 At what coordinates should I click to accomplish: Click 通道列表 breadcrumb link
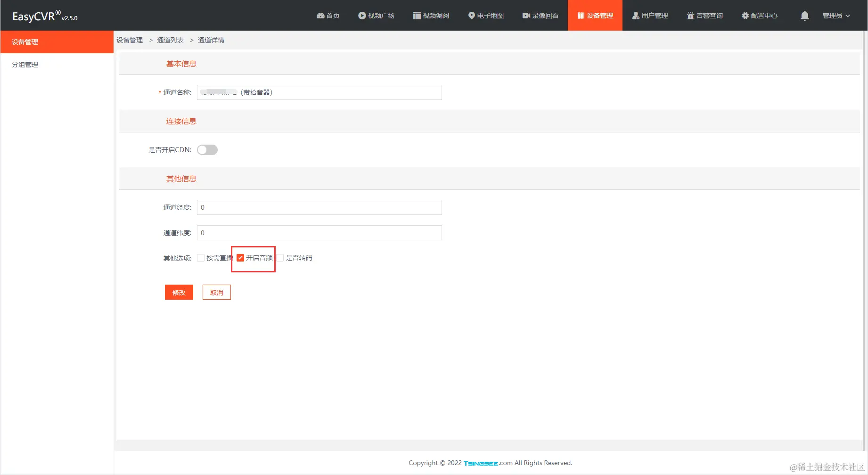(170, 40)
